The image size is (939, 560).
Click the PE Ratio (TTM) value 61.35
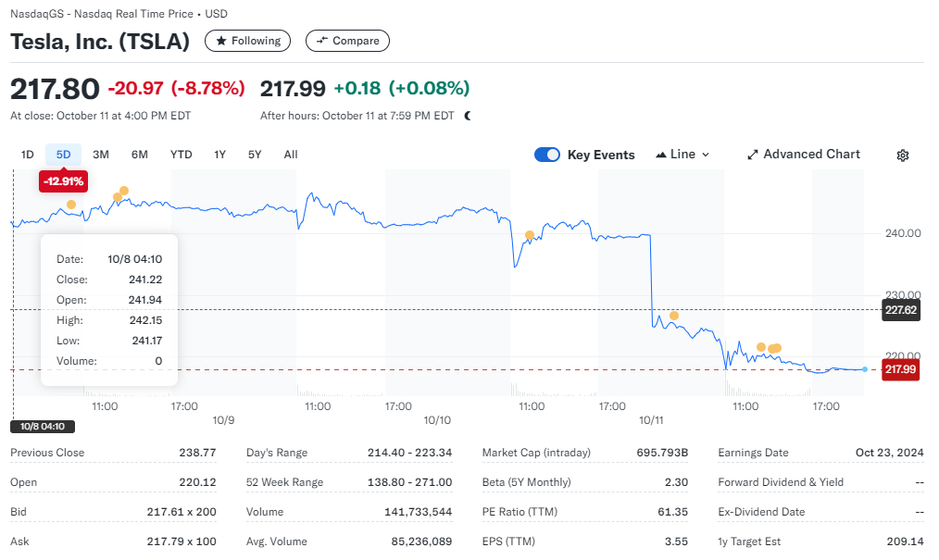pos(672,512)
